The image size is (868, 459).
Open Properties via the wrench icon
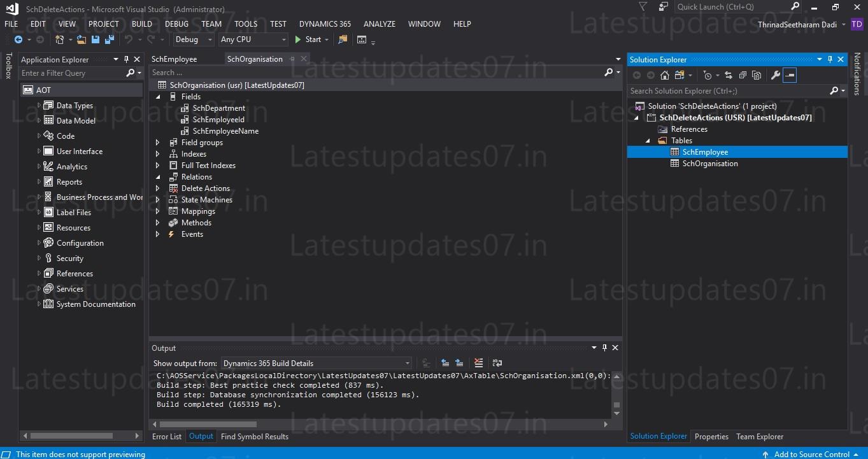775,75
